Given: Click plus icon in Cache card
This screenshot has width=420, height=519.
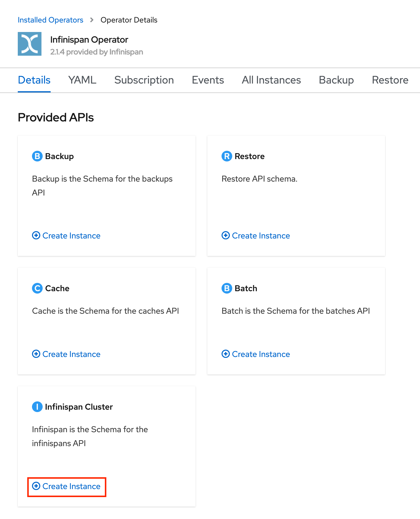Looking at the screenshot, I should (36, 354).
